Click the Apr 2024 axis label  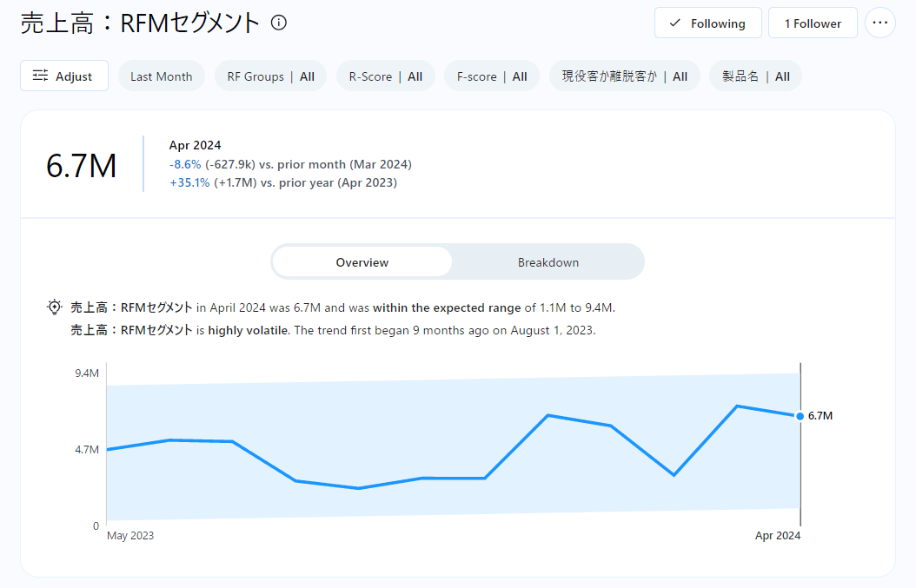(x=777, y=536)
